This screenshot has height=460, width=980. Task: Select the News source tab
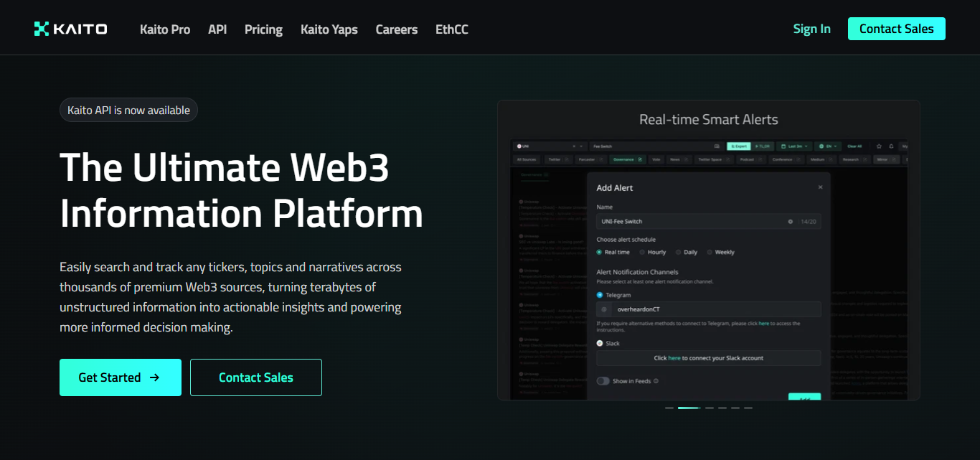pos(679,159)
